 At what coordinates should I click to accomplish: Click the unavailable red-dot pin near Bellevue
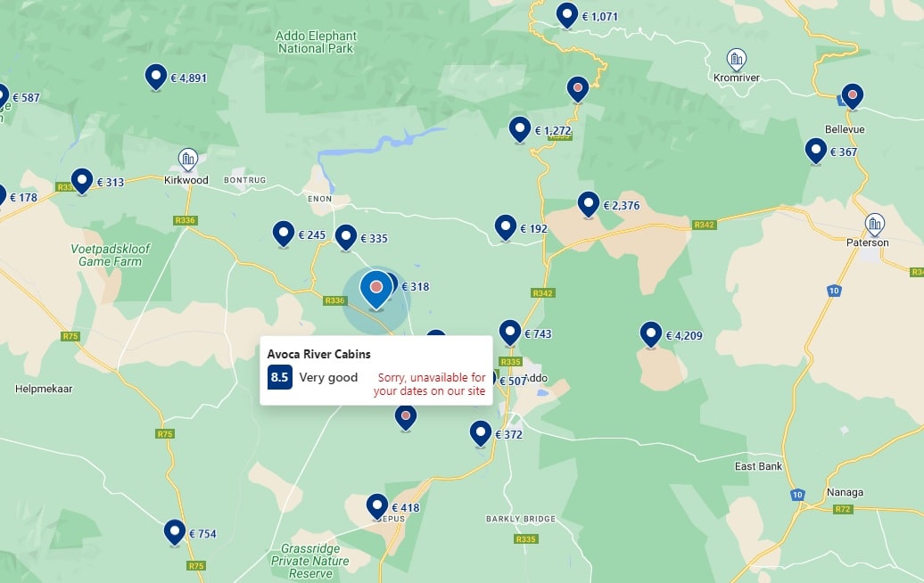click(851, 94)
